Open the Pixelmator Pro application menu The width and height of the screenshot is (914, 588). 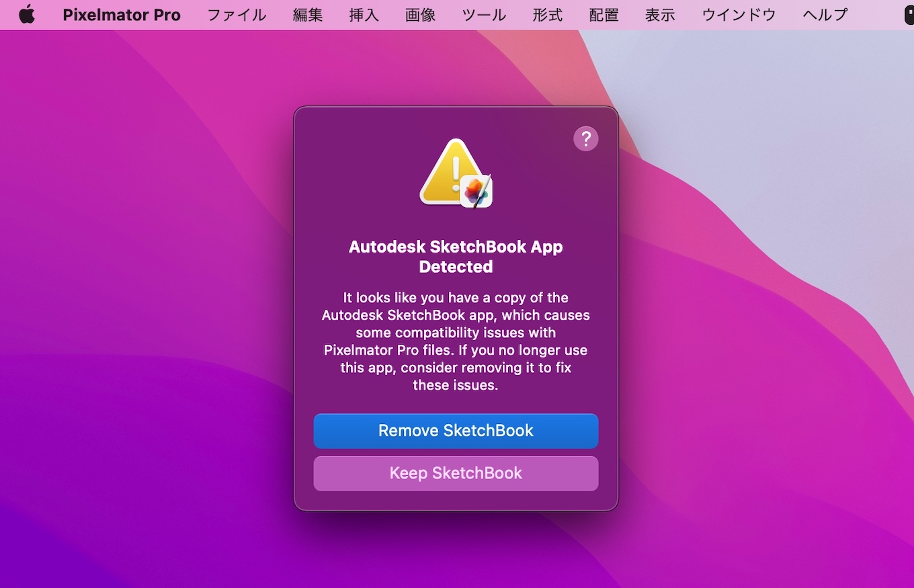click(122, 15)
